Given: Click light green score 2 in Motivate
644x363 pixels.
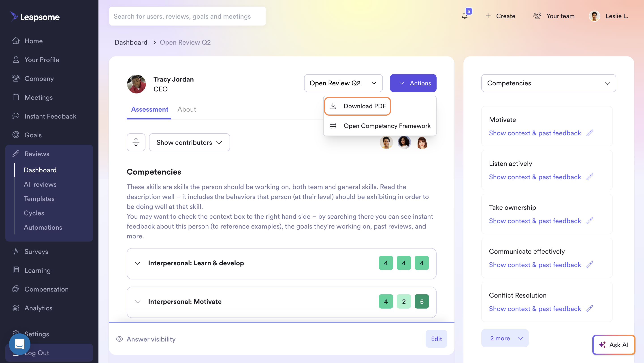Looking at the screenshot, I should pyautogui.click(x=404, y=301).
